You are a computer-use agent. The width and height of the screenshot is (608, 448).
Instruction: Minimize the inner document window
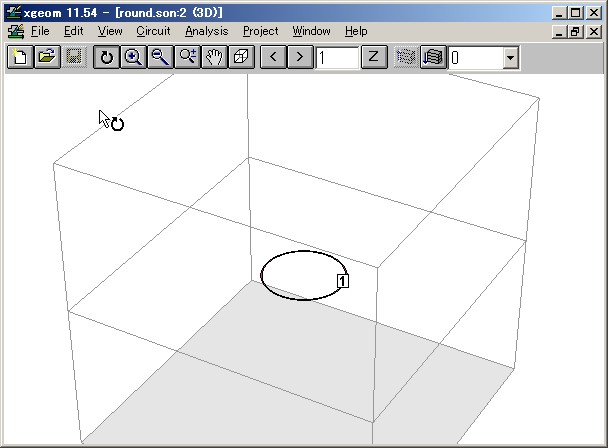click(x=559, y=31)
